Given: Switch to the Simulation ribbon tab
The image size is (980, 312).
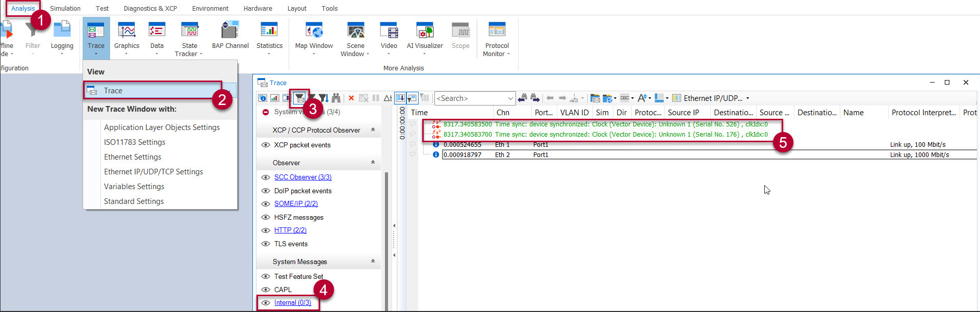Looking at the screenshot, I should click(x=65, y=8).
